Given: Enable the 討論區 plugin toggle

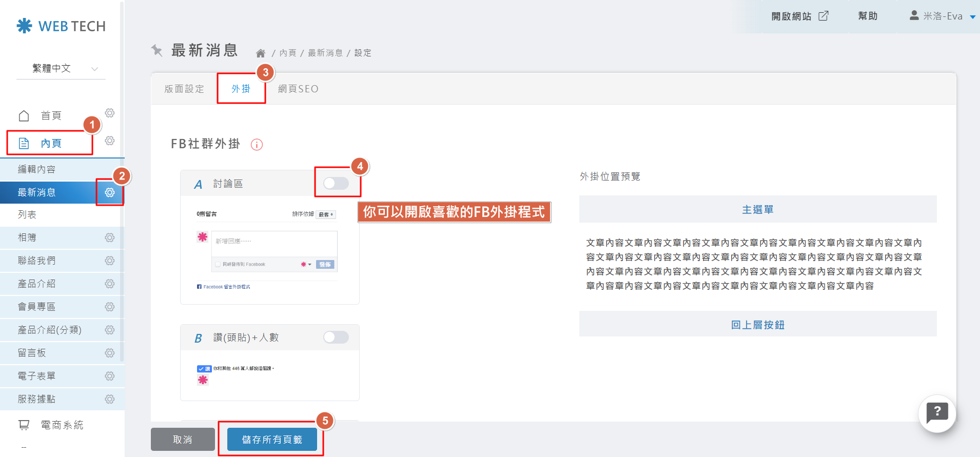Looking at the screenshot, I should pos(336,183).
